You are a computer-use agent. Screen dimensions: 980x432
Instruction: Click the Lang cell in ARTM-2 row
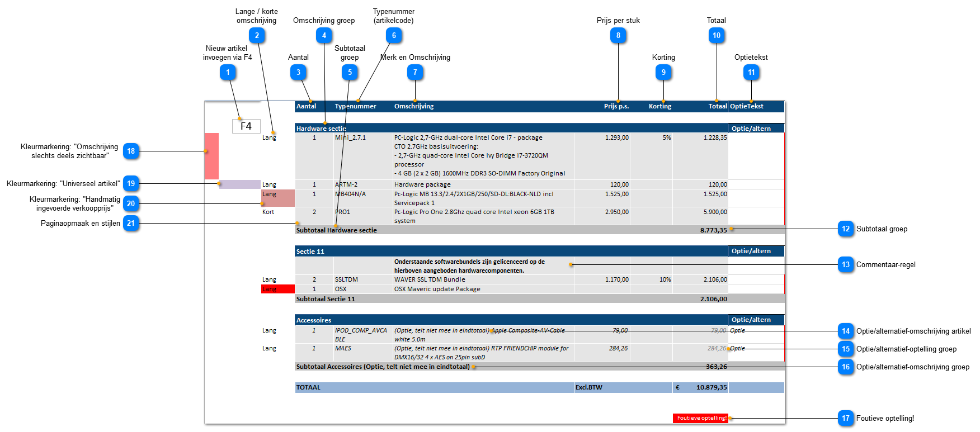coord(269,184)
